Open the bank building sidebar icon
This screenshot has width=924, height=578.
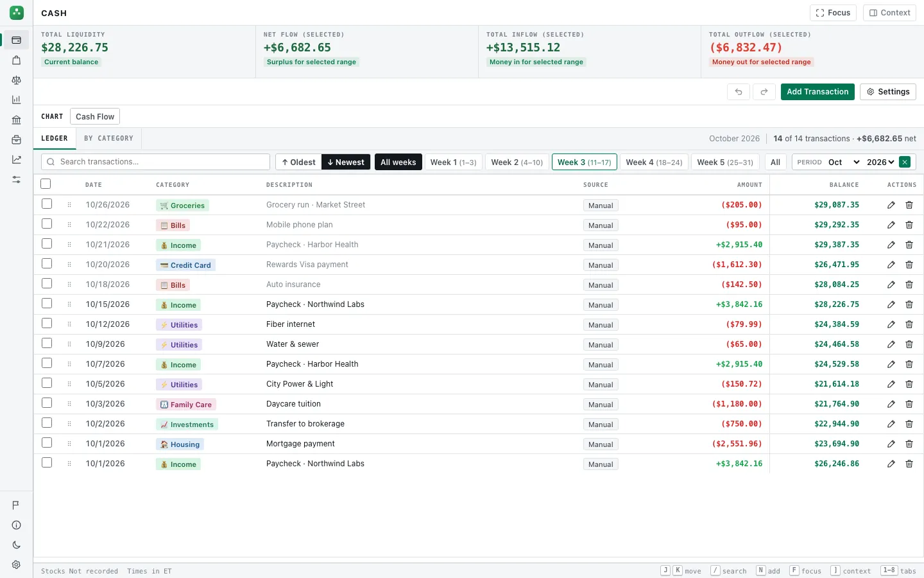point(17,119)
